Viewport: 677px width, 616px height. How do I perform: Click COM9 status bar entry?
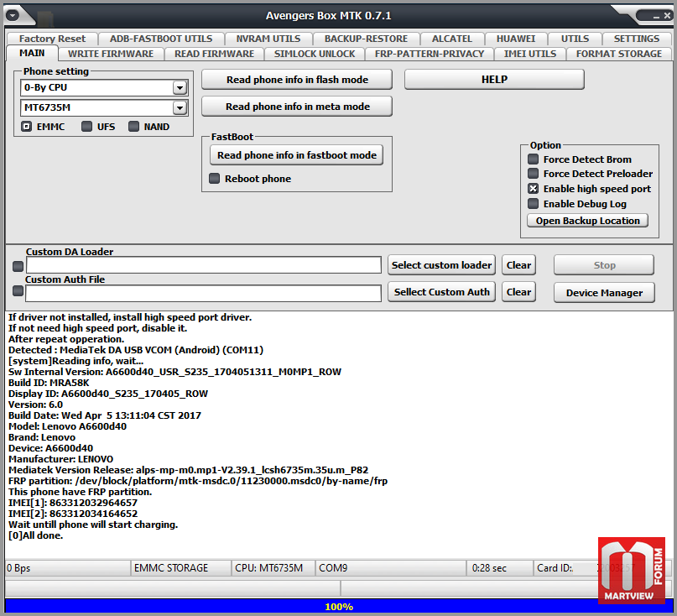pos(391,567)
